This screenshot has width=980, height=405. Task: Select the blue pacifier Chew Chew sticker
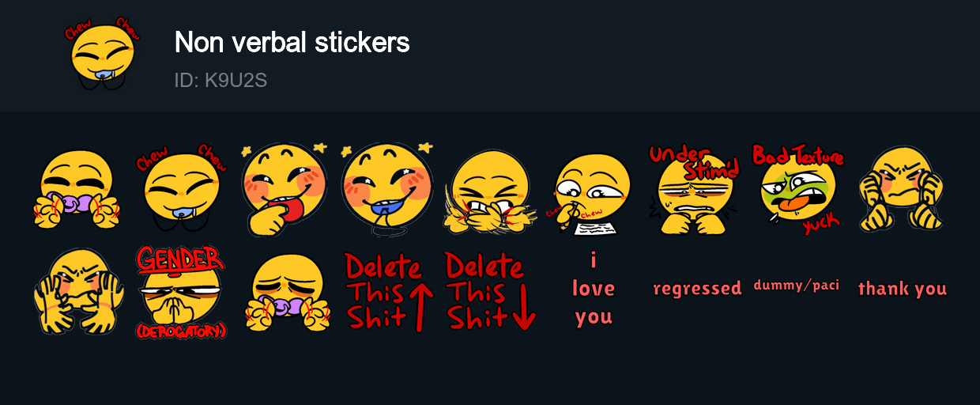[x=182, y=188]
